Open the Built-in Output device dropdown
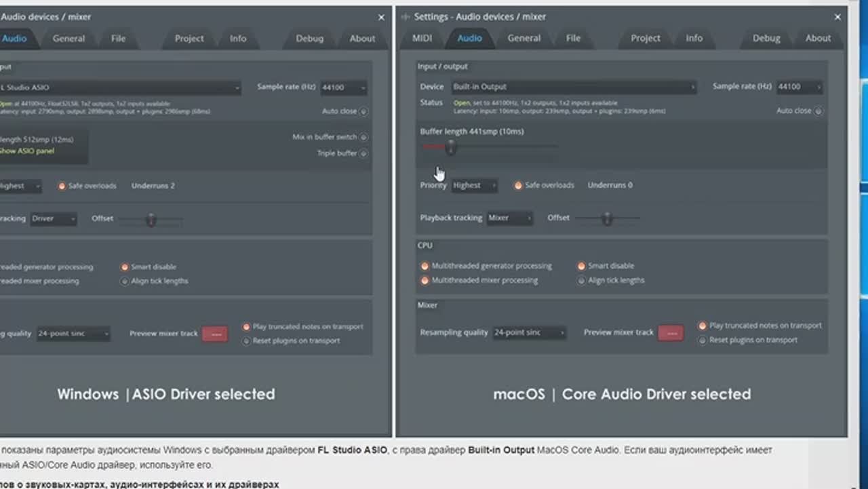Image resolution: width=868 pixels, height=489 pixels. pyautogui.click(x=574, y=87)
